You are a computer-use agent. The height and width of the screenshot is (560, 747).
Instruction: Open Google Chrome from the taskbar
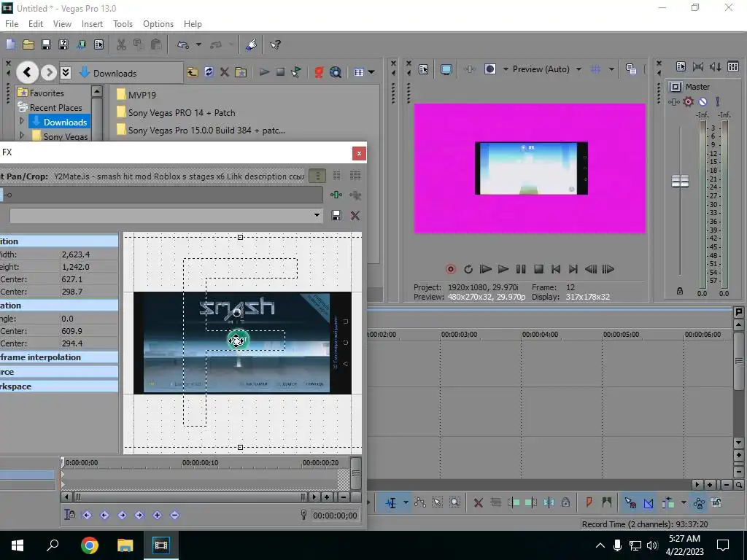[90, 545]
